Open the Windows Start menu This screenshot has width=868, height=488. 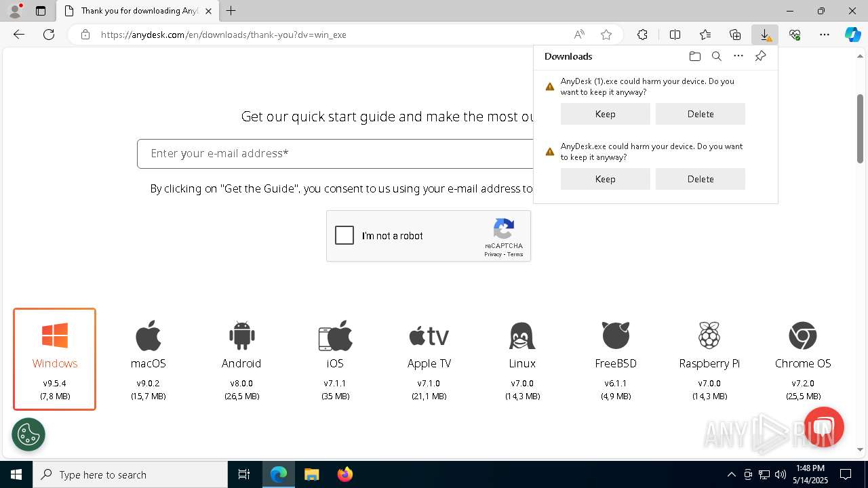pos(16,474)
